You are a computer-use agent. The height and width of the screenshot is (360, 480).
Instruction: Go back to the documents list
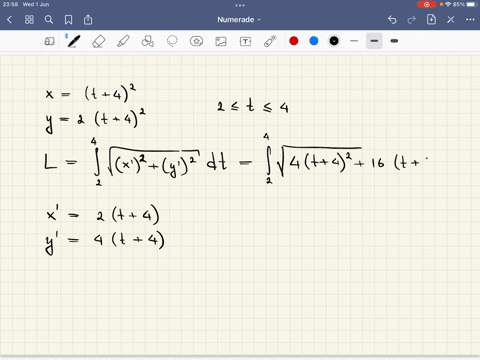[9, 20]
